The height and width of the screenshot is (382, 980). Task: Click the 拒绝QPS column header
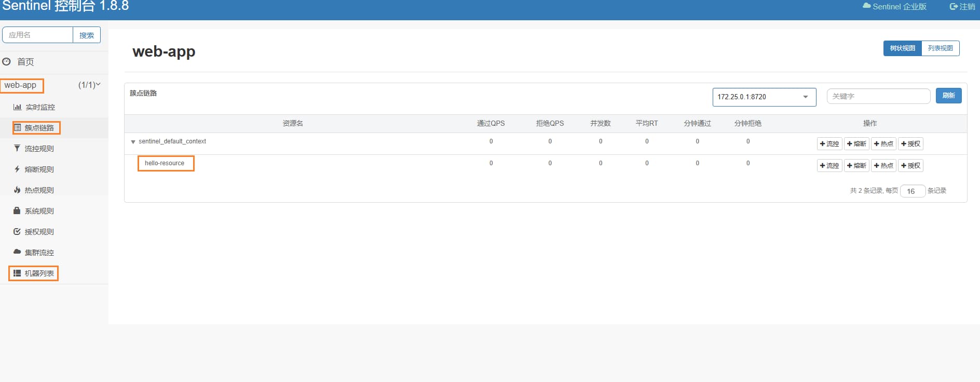(550, 123)
